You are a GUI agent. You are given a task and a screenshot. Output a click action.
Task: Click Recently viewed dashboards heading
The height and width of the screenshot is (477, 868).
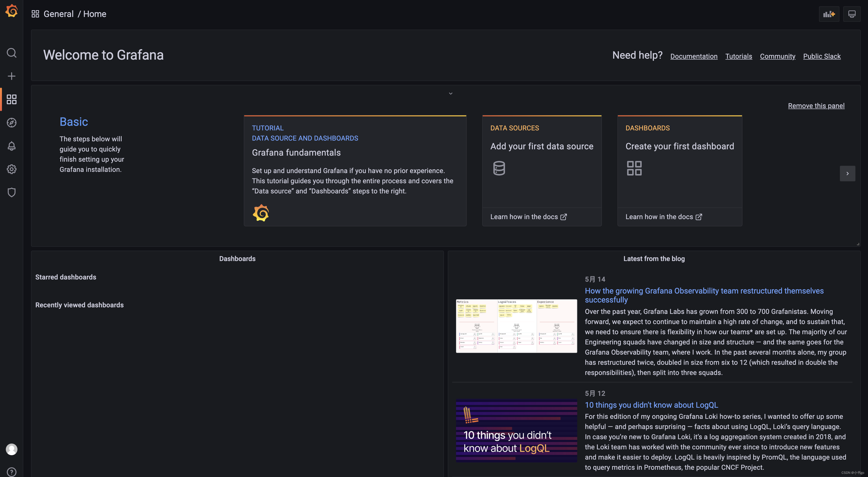click(79, 305)
